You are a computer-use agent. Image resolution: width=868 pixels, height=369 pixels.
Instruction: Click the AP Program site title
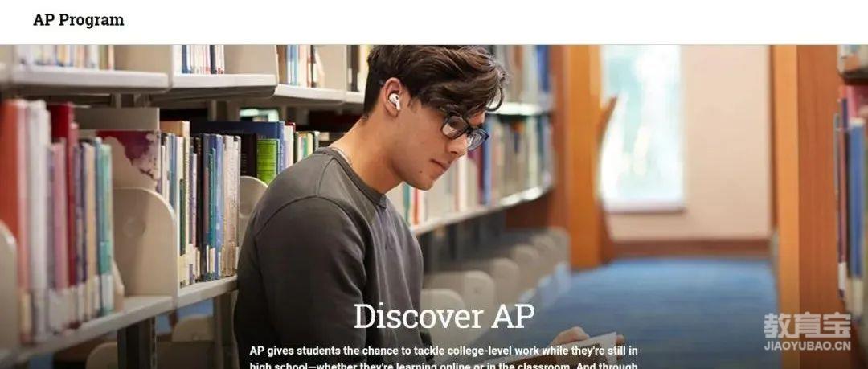79,20
